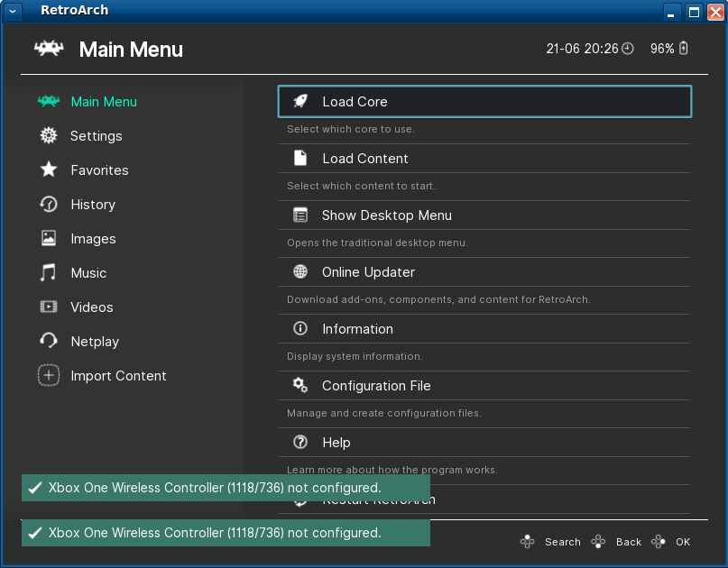Select the Music note icon

(49, 272)
